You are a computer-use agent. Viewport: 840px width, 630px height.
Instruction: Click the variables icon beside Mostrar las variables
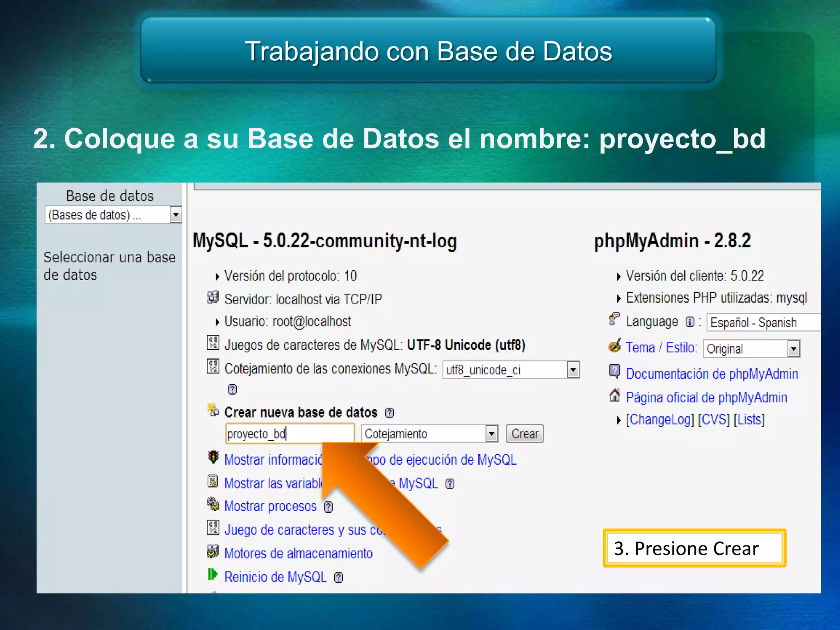(212, 481)
